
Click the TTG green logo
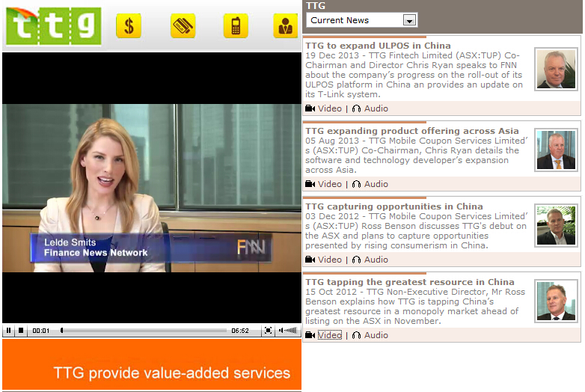54,26
